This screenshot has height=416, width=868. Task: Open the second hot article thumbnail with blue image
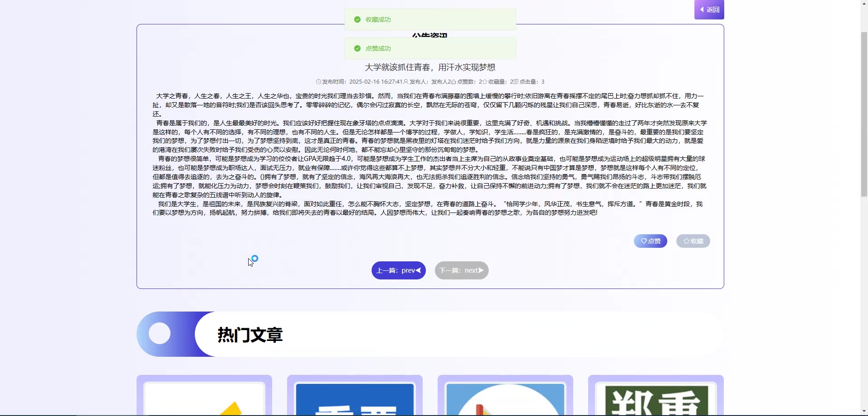[x=355, y=399]
